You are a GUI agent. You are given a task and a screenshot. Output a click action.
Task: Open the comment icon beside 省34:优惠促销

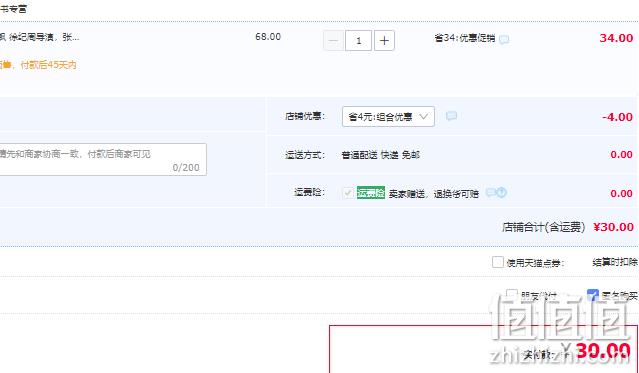pyautogui.click(x=504, y=40)
